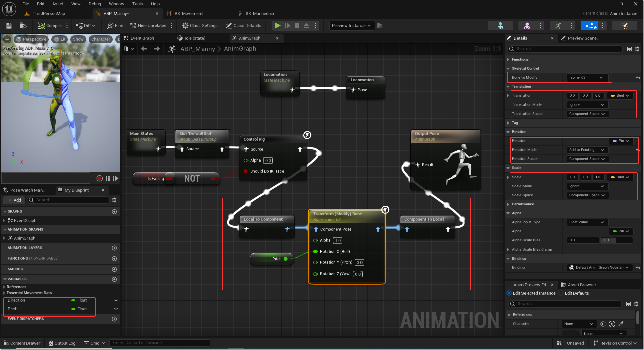Image resolution: width=644 pixels, height=350 pixels.
Task: Open Class Defaults
Action: 243,26
